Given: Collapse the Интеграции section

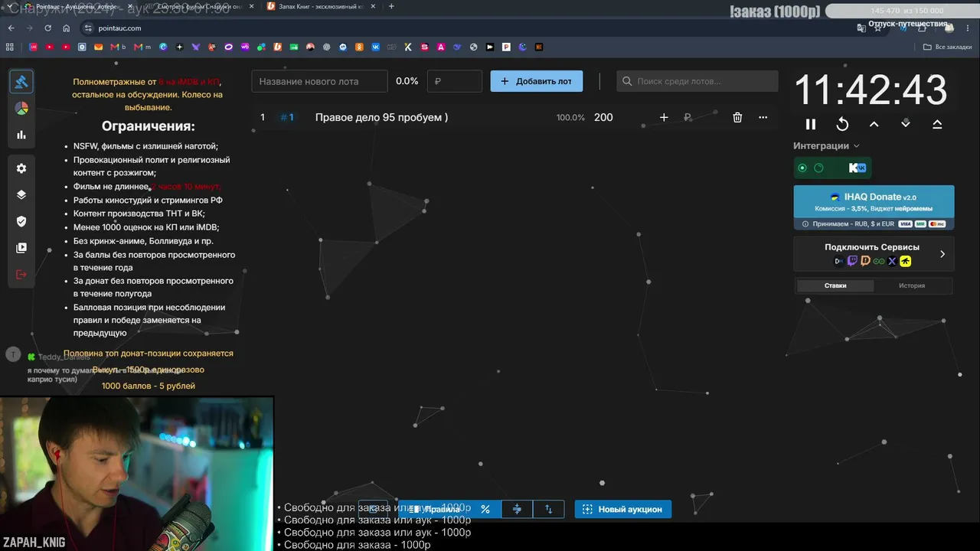Looking at the screenshot, I should pos(826,145).
